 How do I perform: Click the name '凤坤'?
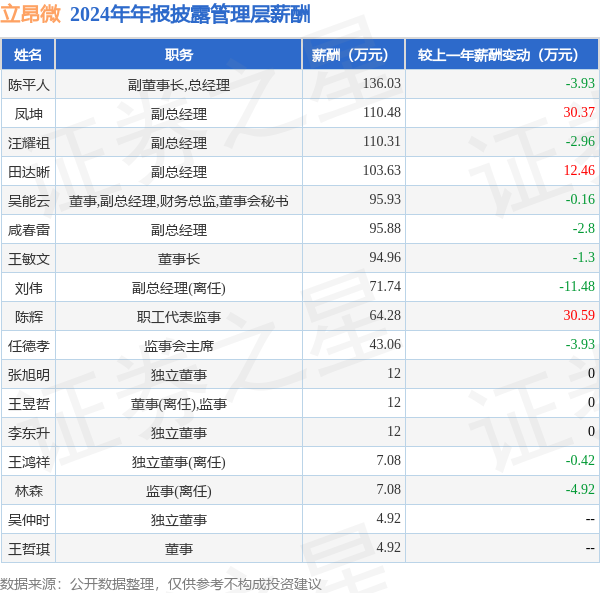tap(29, 114)
